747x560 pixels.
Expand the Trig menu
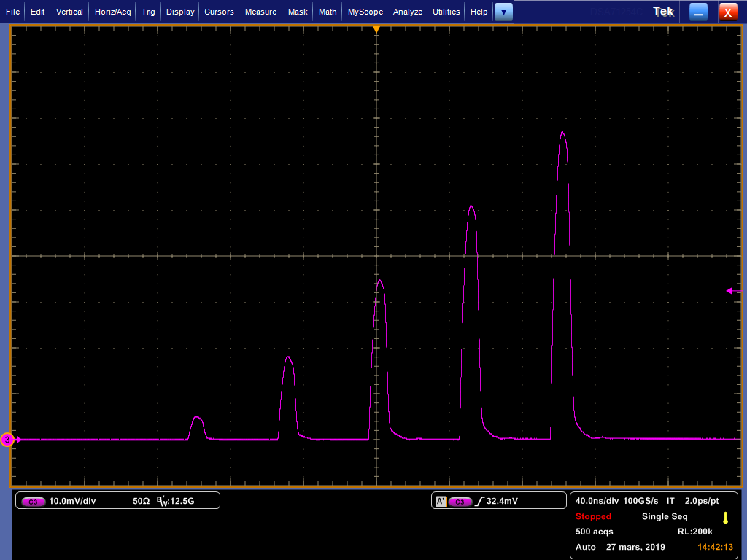coord(148,12)
